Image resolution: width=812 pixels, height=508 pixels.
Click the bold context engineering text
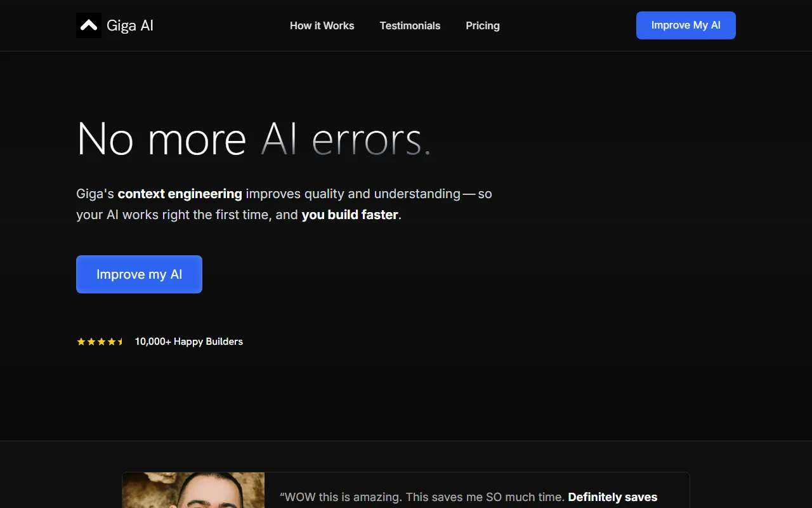[180, 194]
